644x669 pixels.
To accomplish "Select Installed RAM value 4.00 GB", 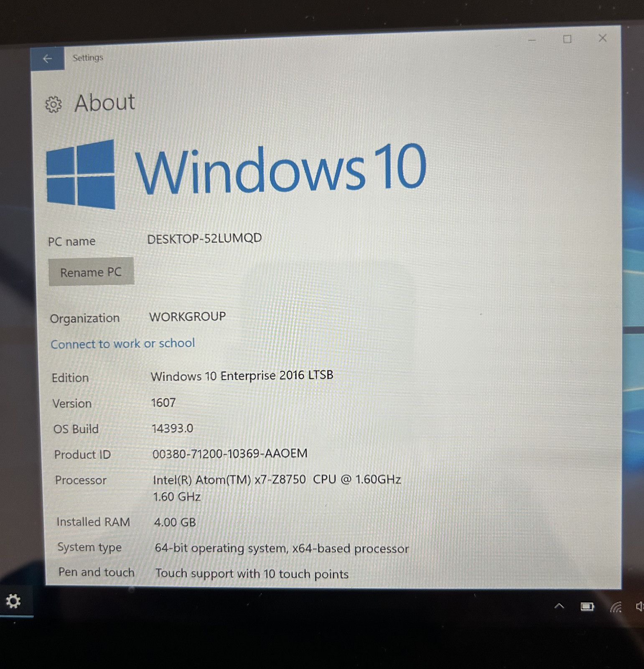I will click(175, 522).
